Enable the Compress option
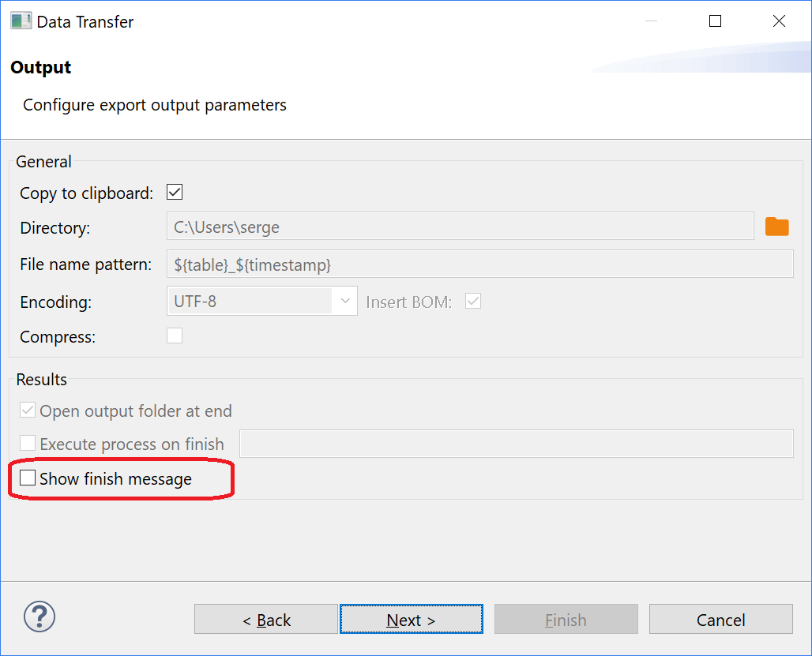This screenshot has width=812, height=656. point(174,335)
